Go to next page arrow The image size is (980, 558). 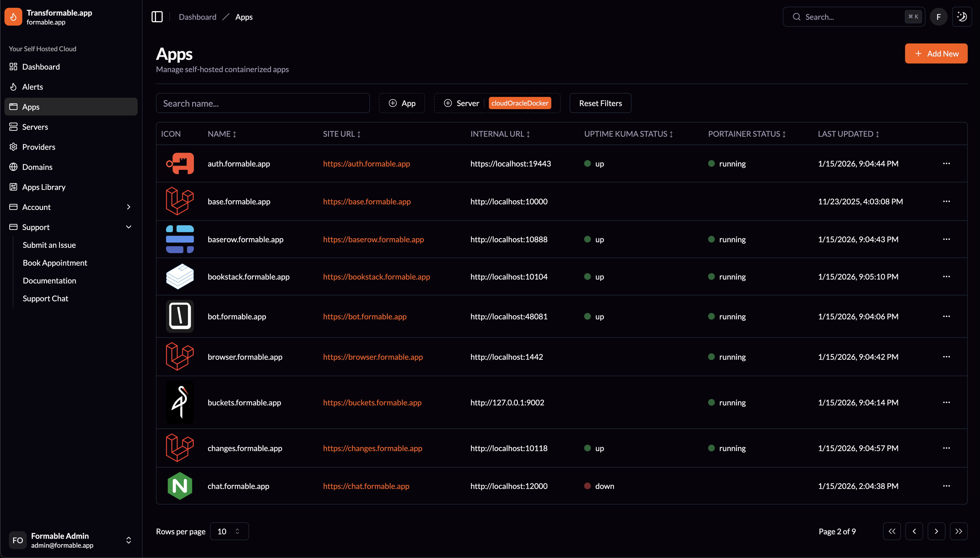pos(936,531)
